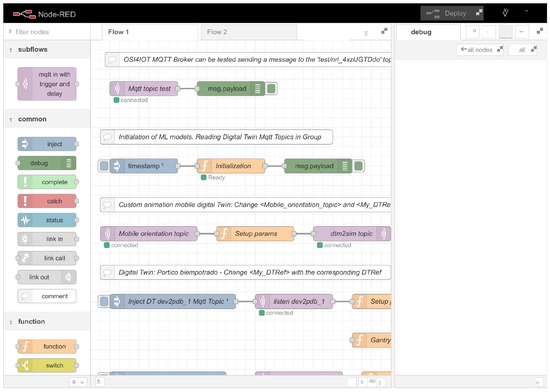
Task: Select the 'Mqtt topic test' node
Action: [144, 89]
